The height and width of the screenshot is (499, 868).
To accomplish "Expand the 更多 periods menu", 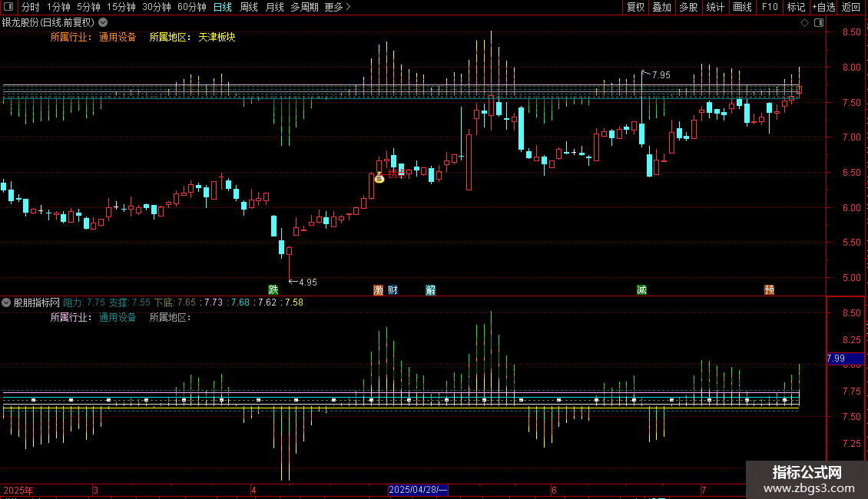I will coord(338,7).
